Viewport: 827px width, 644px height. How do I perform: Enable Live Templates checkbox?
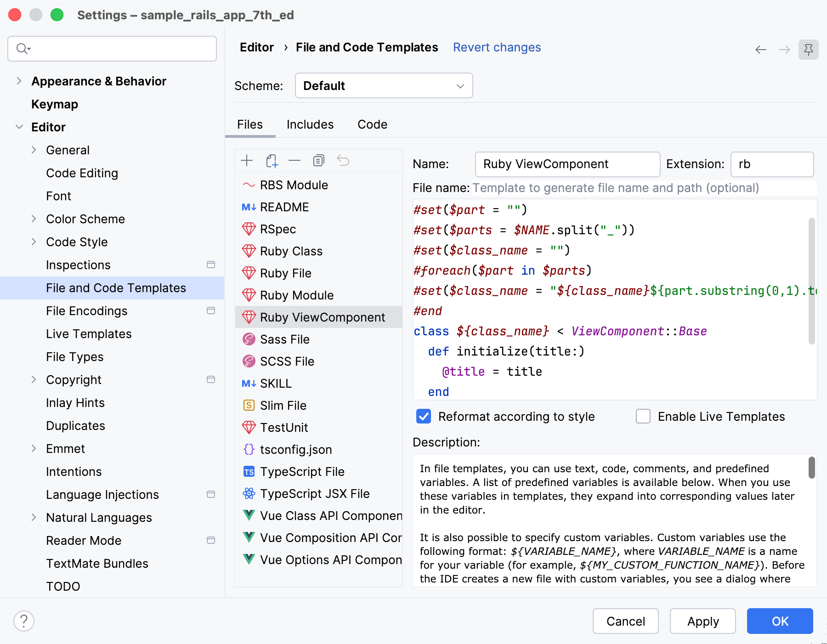pyautogui.click(x=643, y=417)
